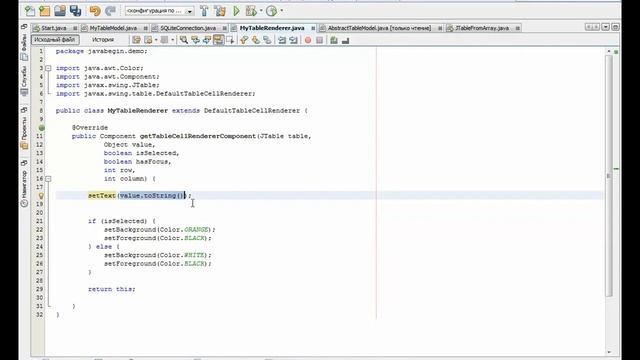
Task: Click the Save All icon
Action: click(76, 11)
